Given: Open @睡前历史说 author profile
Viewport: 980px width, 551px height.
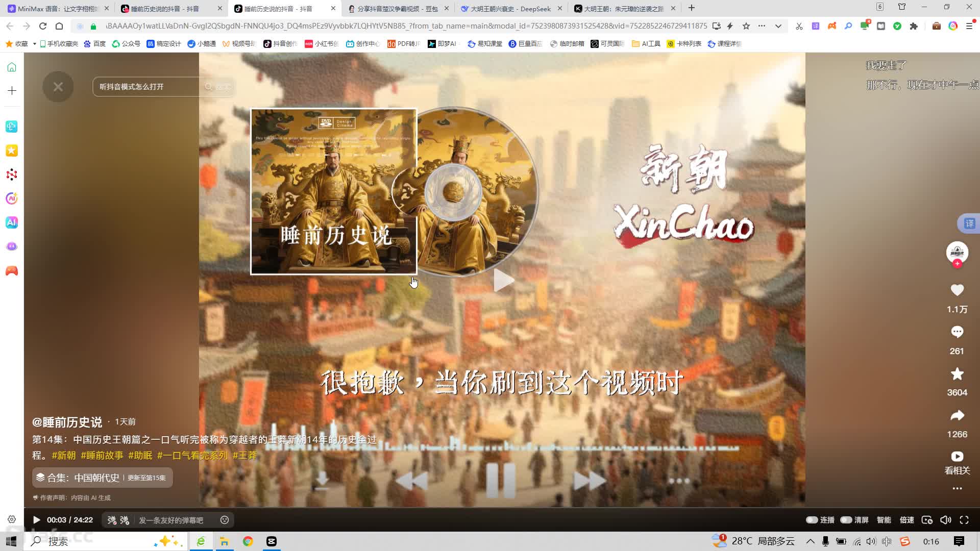Looking at the screenshot, I should click(67, 422).
